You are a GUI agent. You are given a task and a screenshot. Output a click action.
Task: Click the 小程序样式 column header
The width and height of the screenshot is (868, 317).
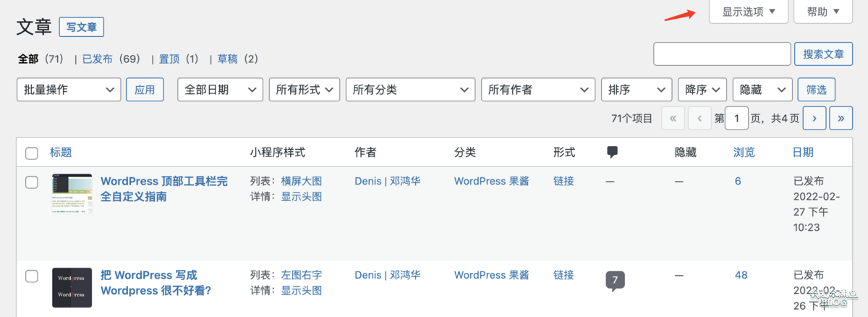pyautogui.click(x=278, y=153)
